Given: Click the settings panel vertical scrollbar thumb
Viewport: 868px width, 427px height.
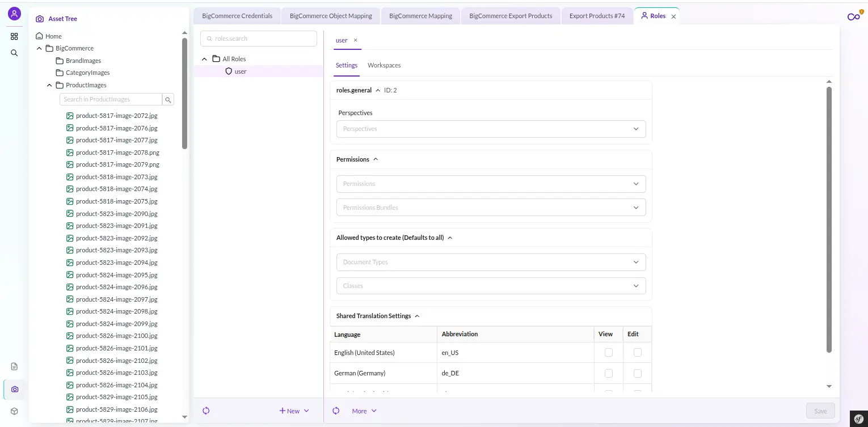Looking at the screenshot, I should pyautogui.click(x=829, y=219).
